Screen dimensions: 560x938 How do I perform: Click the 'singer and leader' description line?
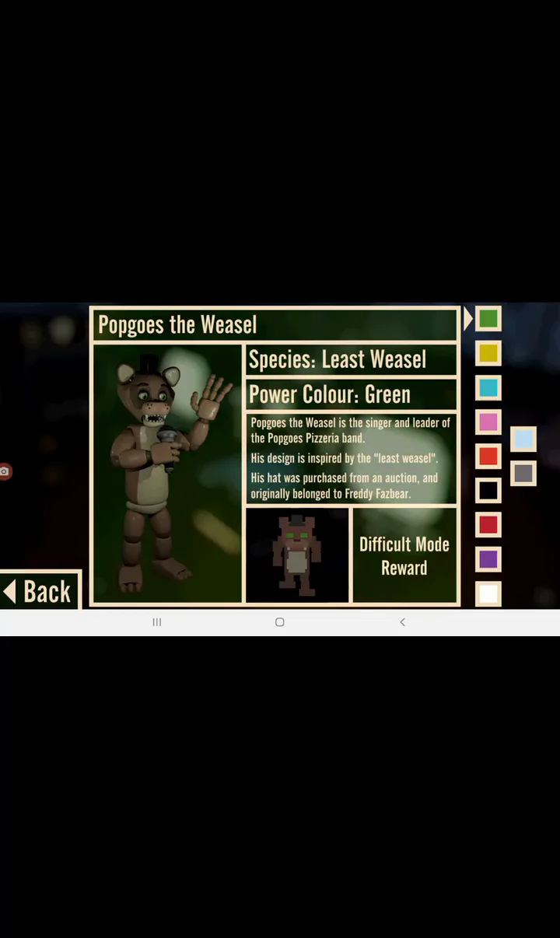pos(351,430)
